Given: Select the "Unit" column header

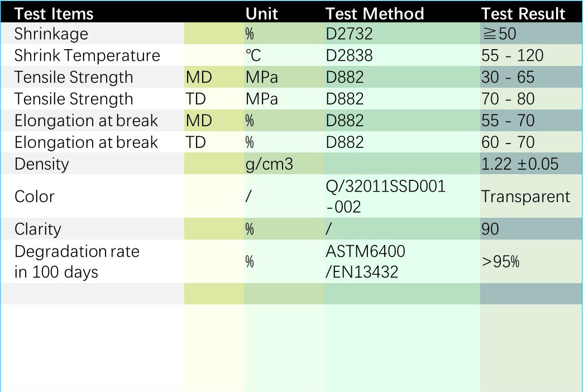Looking at the screenshot, I should pos(261,13).
